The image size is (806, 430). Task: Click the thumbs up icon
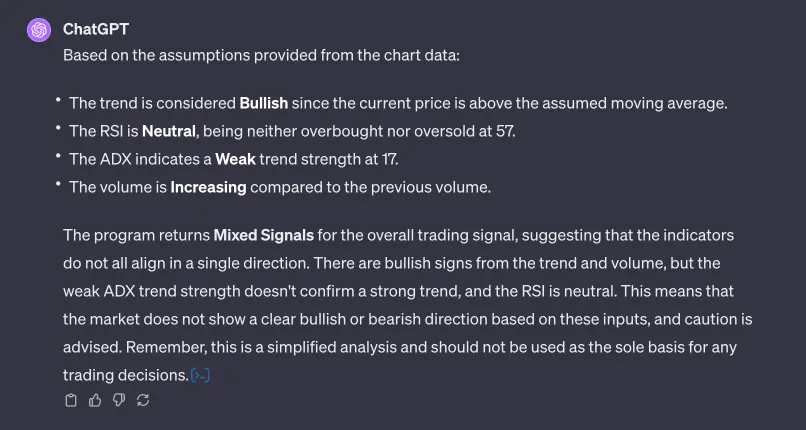(95, 400)
